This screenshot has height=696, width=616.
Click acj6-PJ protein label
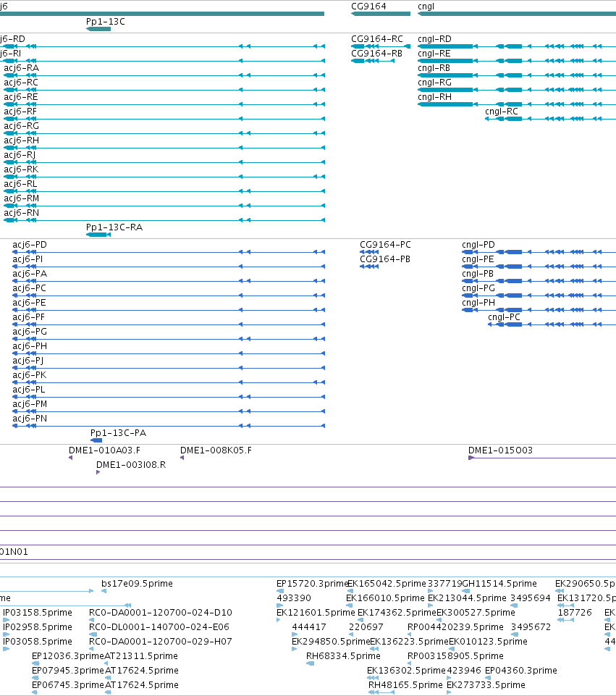[28, 361]
